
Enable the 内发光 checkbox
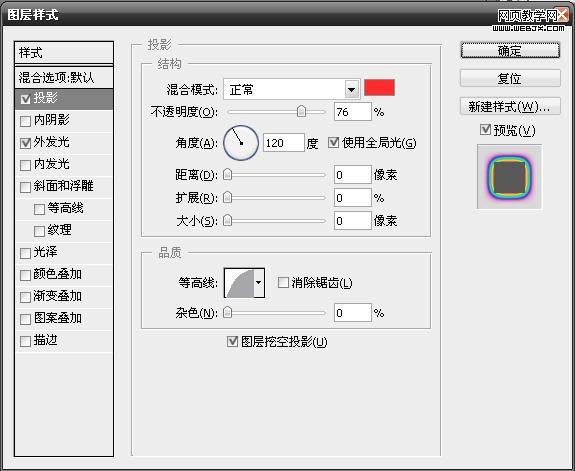pos(25,165)
